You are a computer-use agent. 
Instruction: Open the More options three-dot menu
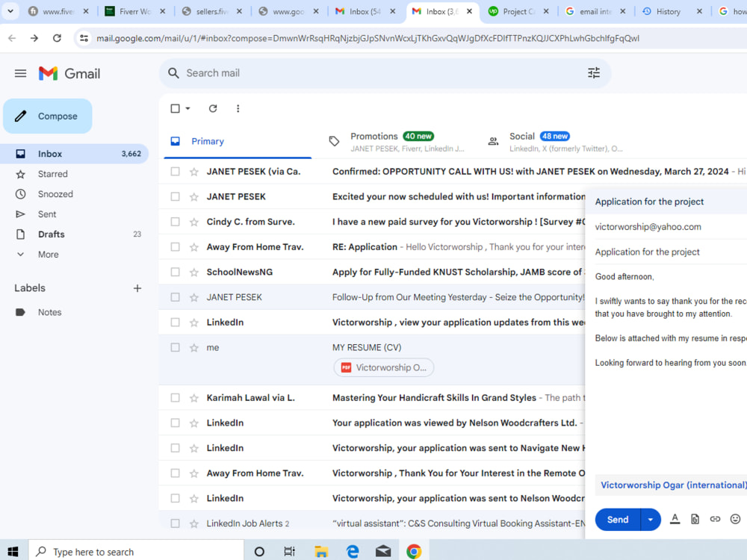238,108
